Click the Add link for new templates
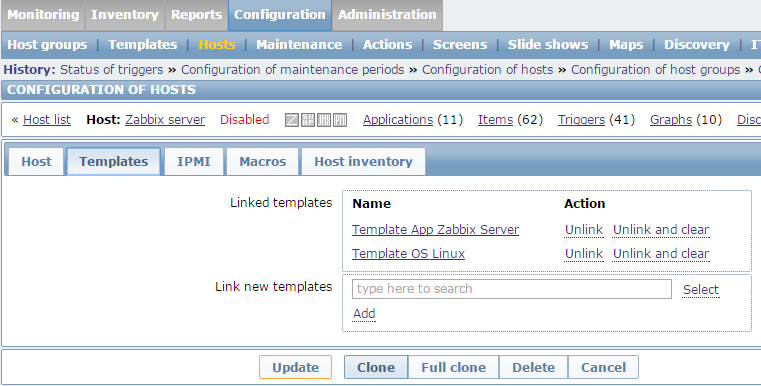 click(364, 314)
